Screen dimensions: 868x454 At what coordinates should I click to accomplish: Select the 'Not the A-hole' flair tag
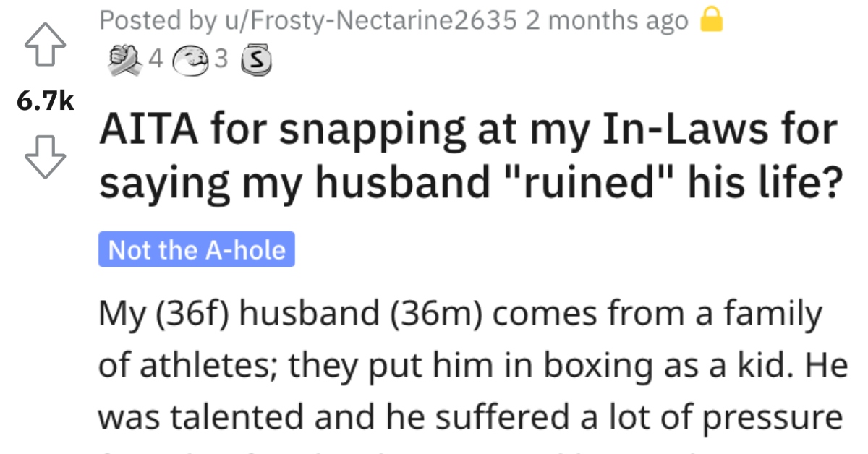point(197,249)
